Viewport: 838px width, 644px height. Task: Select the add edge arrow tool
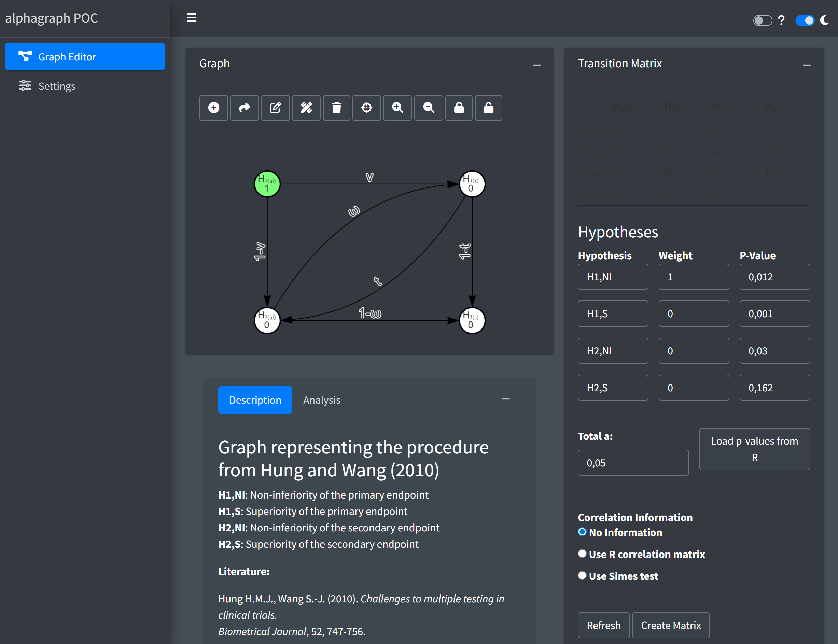point(244,108)
